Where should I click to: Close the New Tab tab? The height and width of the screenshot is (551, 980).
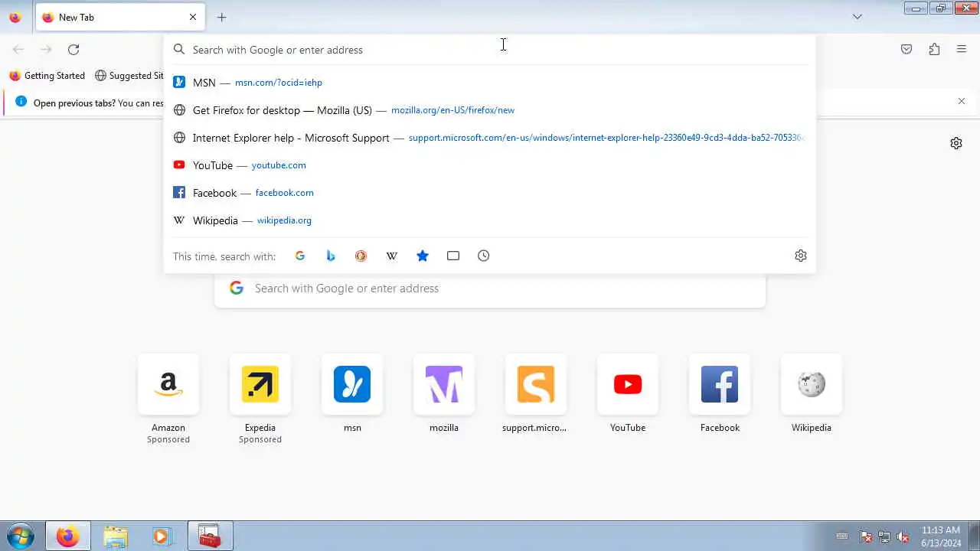[x=193, y=17]
